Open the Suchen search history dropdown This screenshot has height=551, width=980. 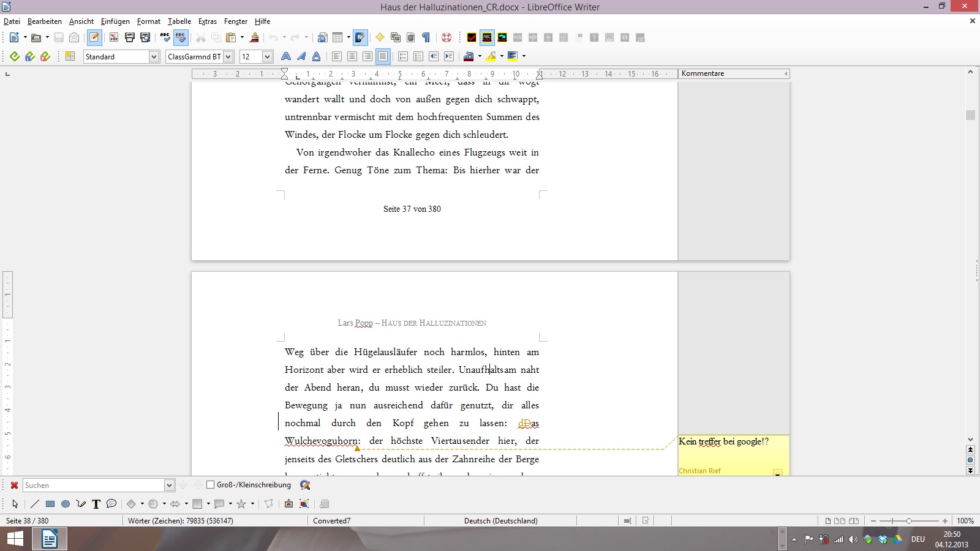click(x=169, y=485)
